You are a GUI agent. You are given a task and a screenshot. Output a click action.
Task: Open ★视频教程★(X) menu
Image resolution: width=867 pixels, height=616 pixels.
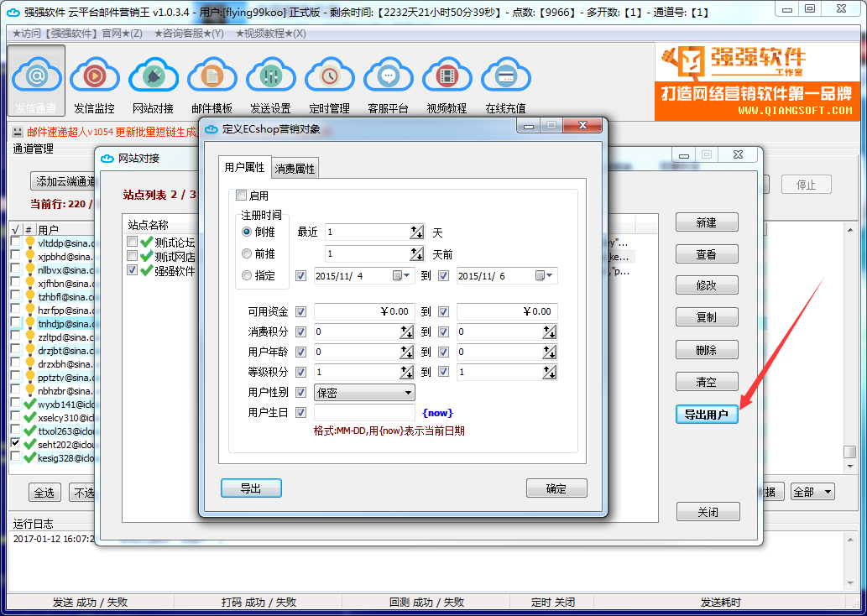pos(271,34)
